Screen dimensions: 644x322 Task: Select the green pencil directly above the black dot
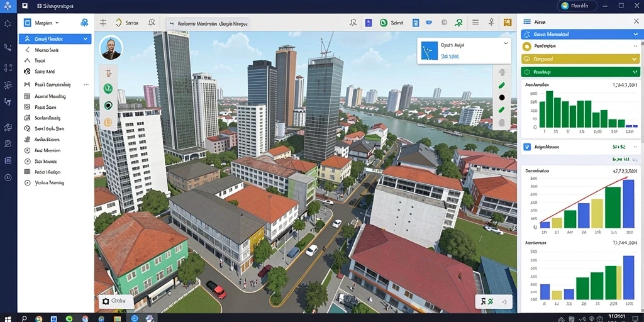(x=501, y=86)
